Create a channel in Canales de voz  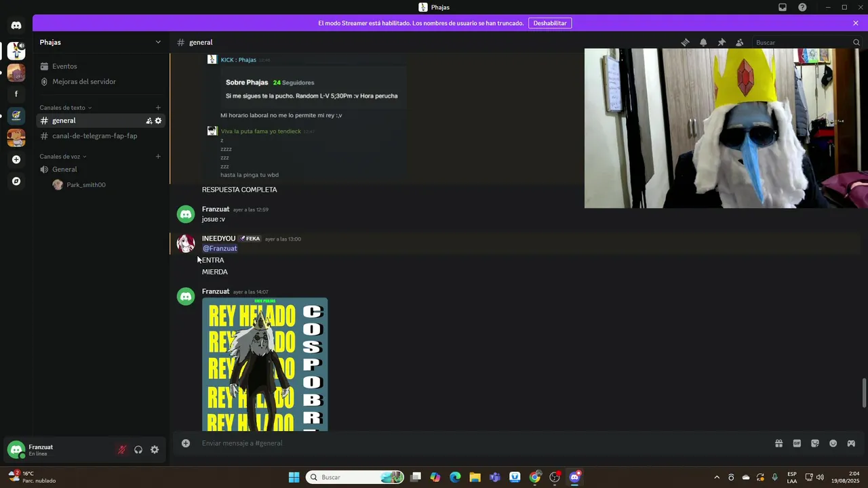pyautogui.click(x=158, y=157)
